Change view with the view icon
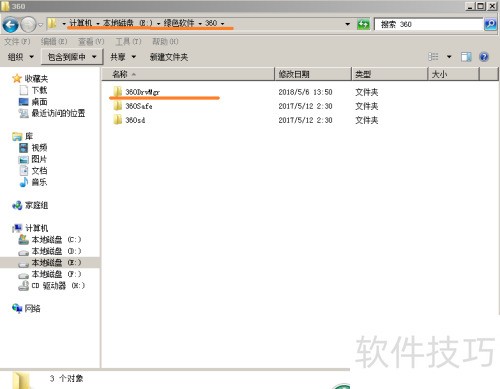 click(x=433, y=57)
